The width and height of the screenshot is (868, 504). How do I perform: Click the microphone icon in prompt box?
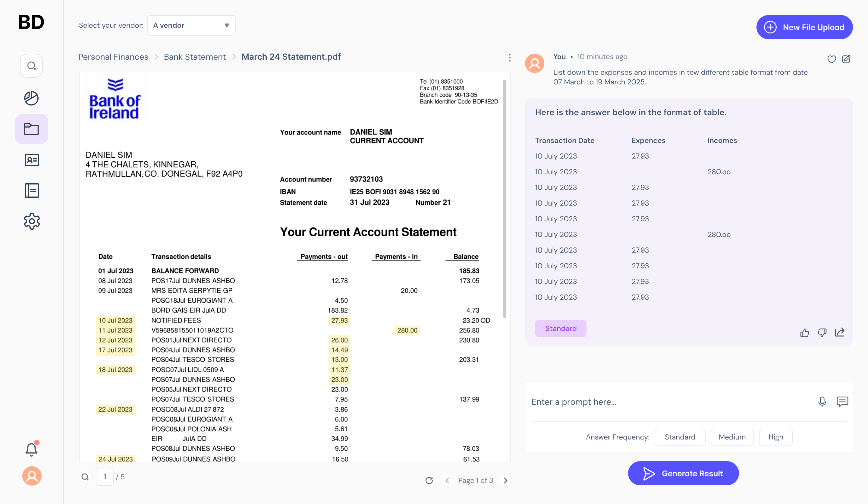(822, 402)
